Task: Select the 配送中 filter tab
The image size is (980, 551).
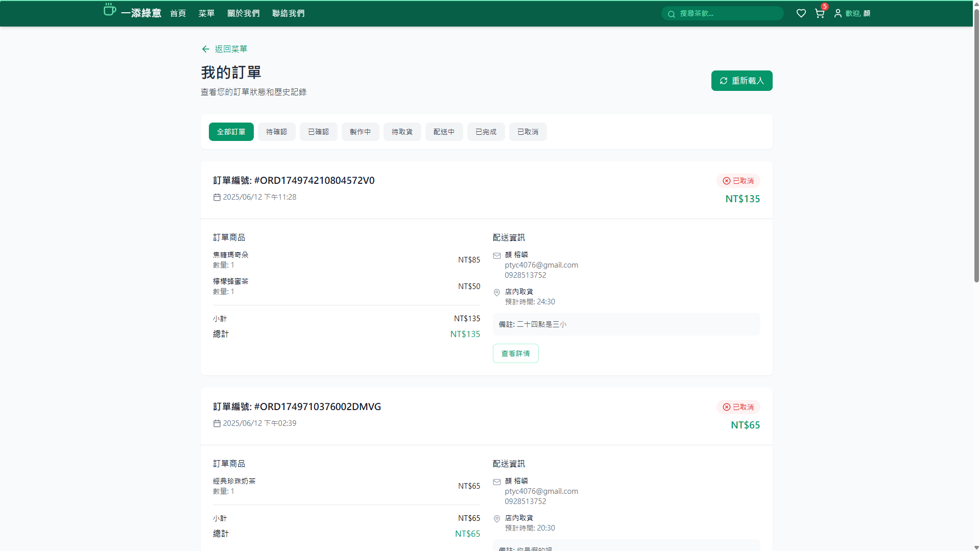Action: (444, 132)
